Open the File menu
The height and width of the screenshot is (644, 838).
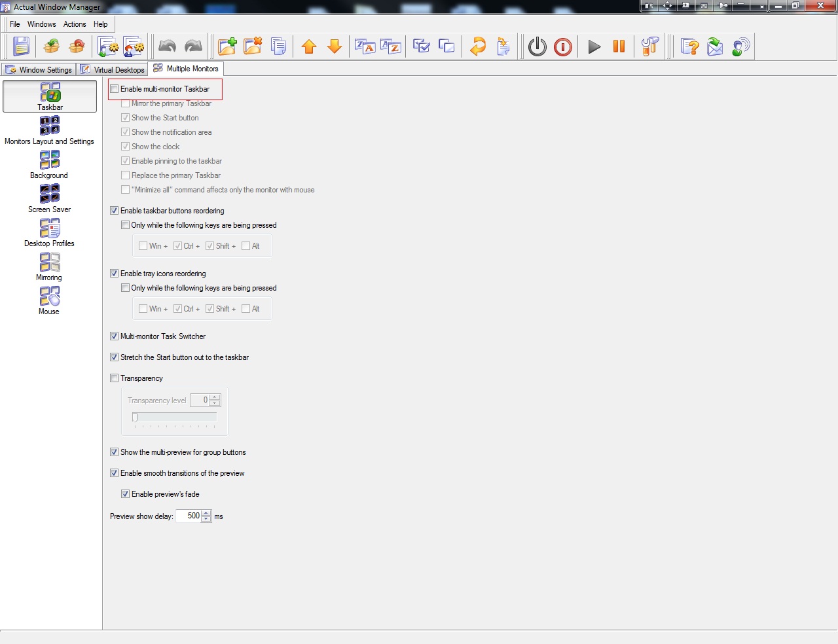click(15, 24)
